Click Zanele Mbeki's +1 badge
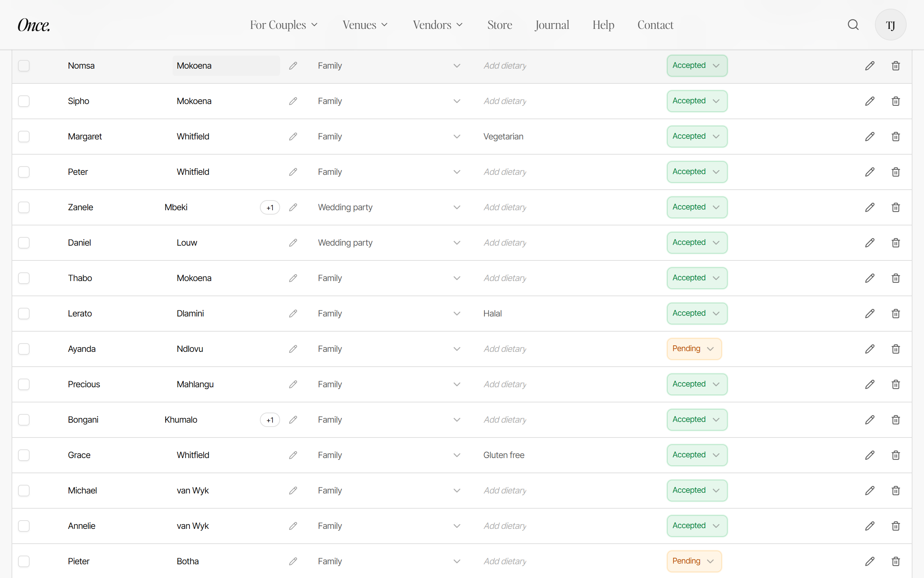The image size is (924, 578). click(270, 208)
